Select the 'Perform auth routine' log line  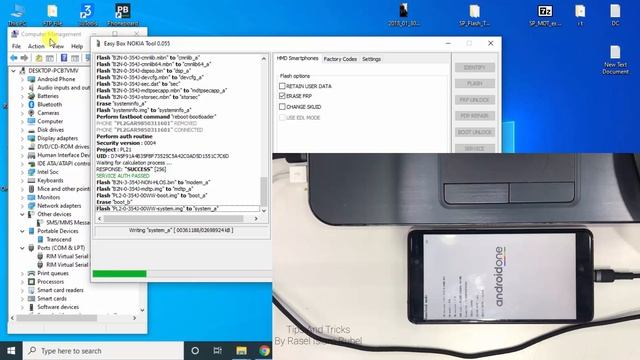pos(124,136)
